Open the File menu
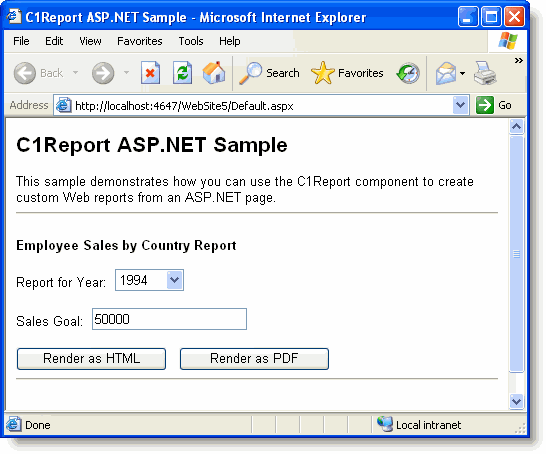This screenshot has height=454, width=546. 21,41
